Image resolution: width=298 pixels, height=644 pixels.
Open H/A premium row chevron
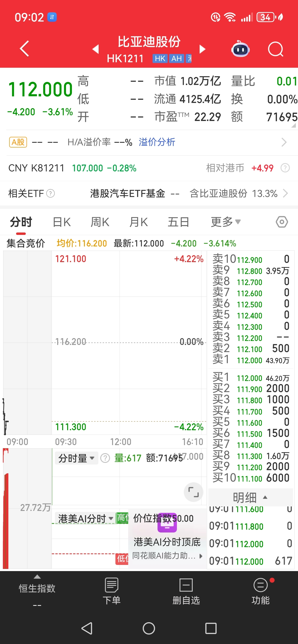[284, 142]
